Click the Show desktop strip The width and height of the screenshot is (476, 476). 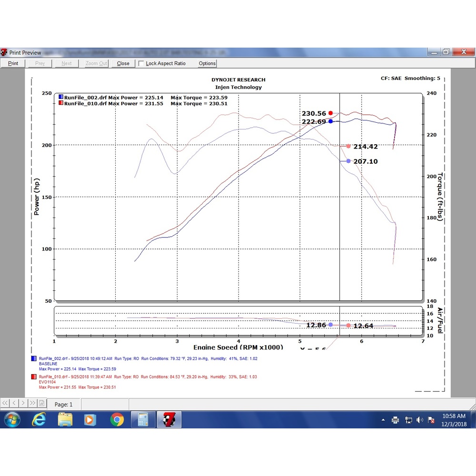click(x=473, y=420)
